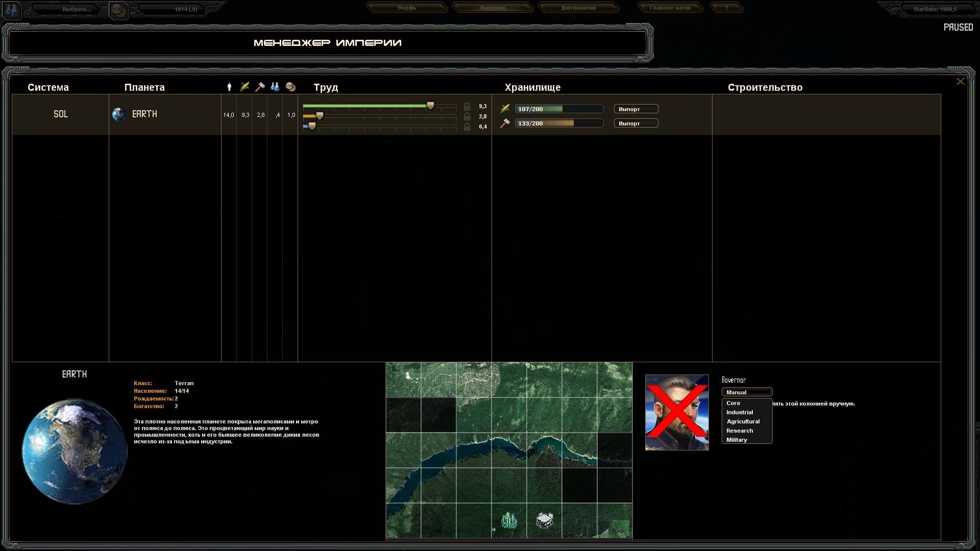
Task: Toggle the research labor slider lock
Action: (467, 127)
